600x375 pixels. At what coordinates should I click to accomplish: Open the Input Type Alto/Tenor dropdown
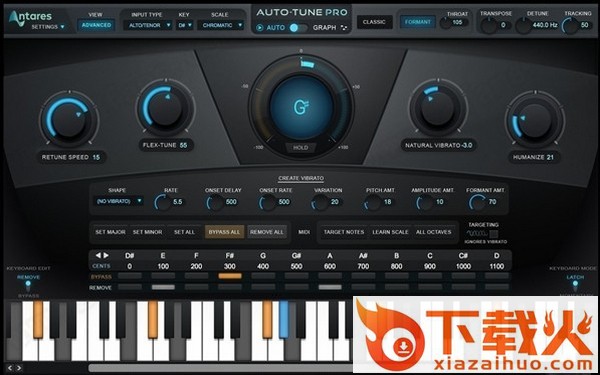click(x=148, y=25)
